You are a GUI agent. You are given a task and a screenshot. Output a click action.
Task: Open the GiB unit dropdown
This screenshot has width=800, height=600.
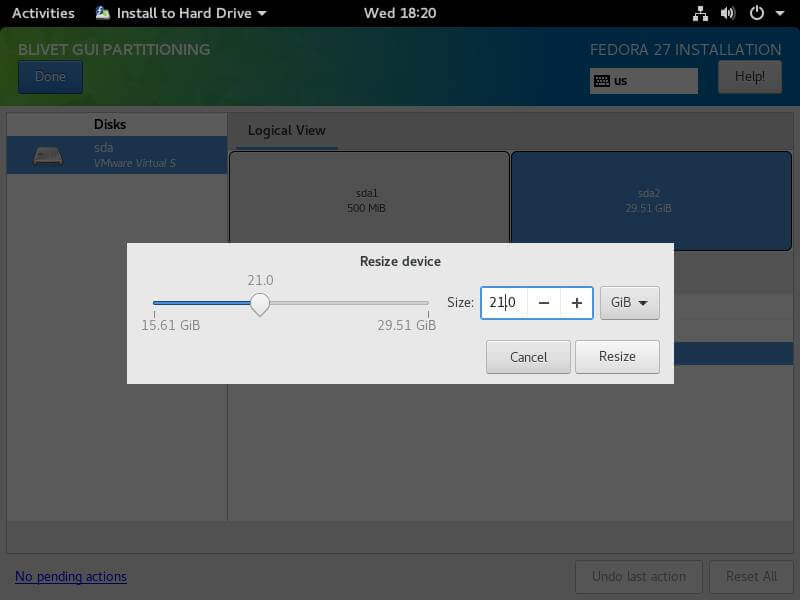tap(630, 303)
